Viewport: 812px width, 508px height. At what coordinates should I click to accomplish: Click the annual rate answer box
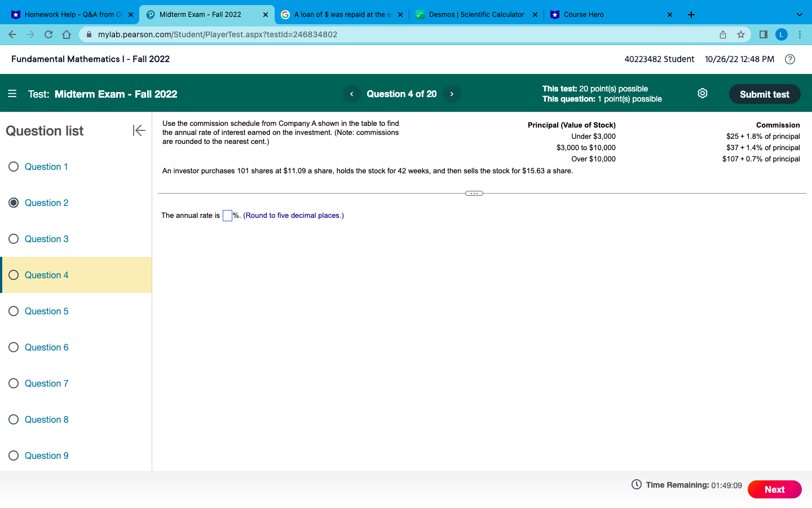227,215
